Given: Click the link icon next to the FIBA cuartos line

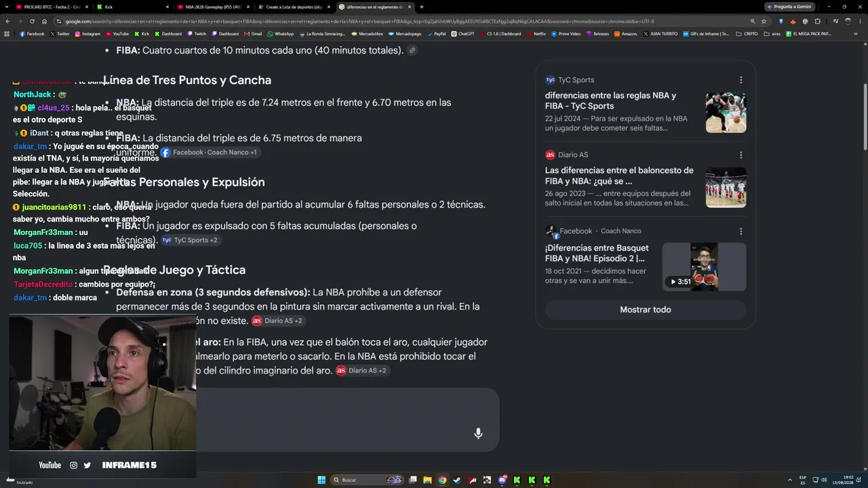Looking at the screenshot, I should pyautogui.click(x=412, y=50).
